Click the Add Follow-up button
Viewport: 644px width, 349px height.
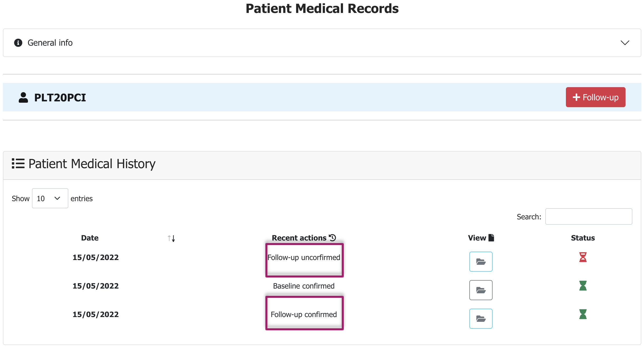(597, 98)
